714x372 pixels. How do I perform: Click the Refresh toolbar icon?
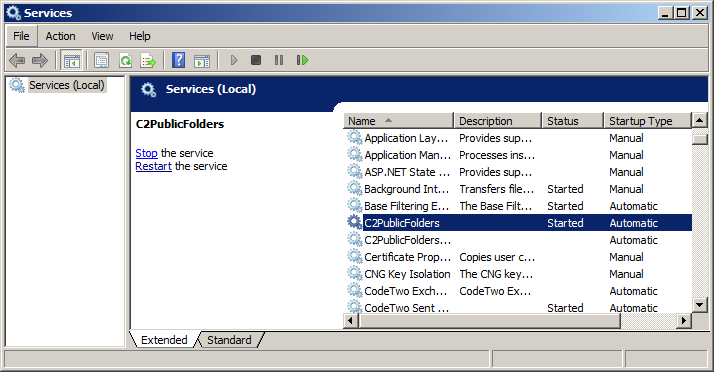[x=125, y=60]
